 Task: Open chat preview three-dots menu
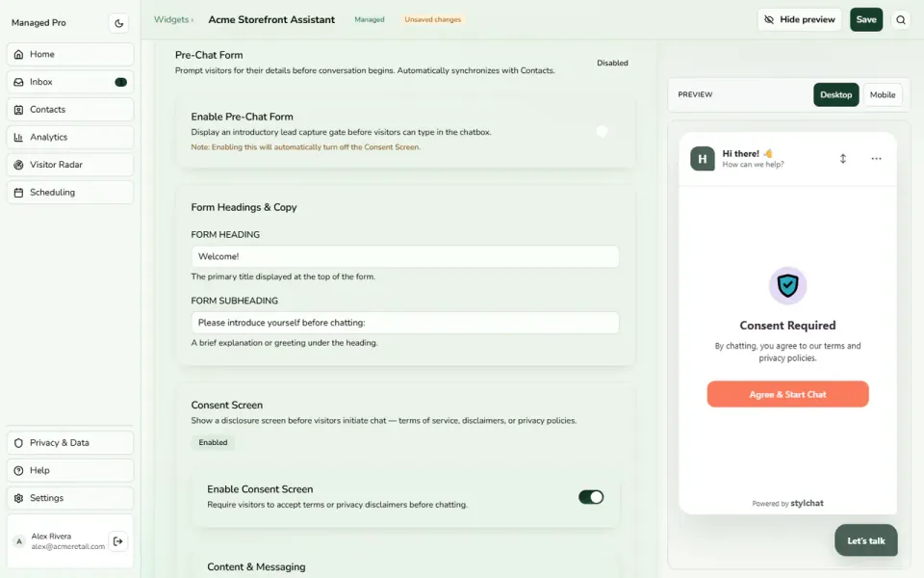[876, 159]
